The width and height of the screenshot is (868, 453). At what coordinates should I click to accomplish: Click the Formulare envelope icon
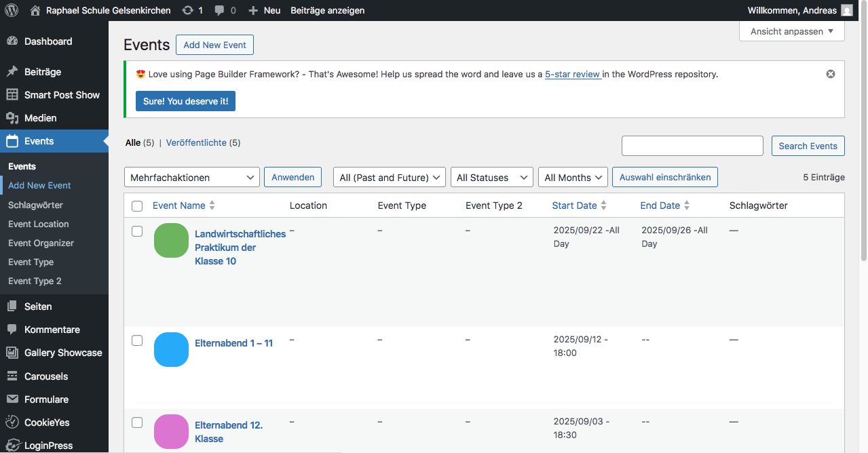12,399
